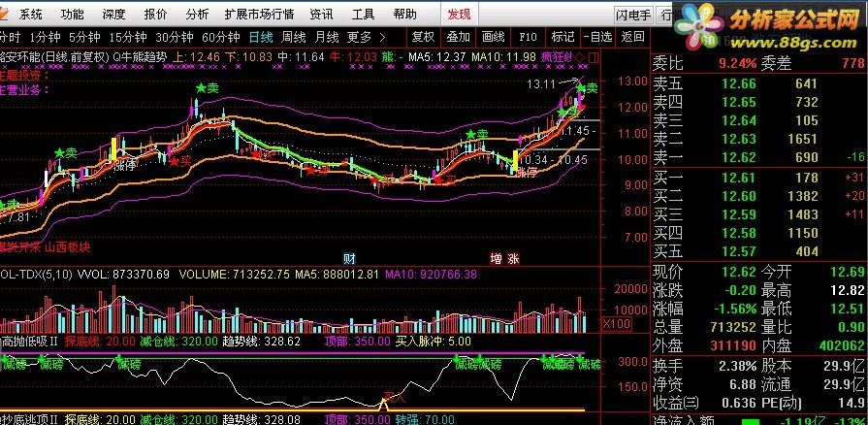Select the 60分钟 period
This screenshot has width=868, height=425.
coord(221,37)
